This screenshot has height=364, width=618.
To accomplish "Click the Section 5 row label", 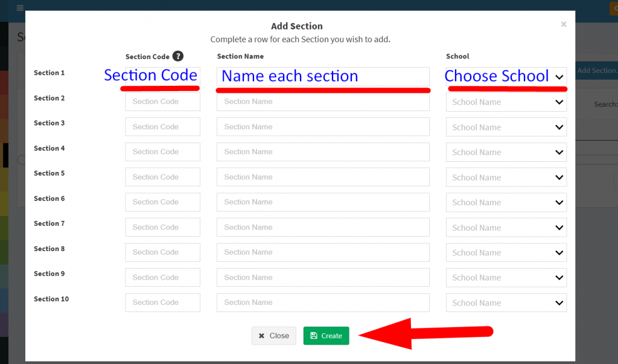I will tap(49, 173).
